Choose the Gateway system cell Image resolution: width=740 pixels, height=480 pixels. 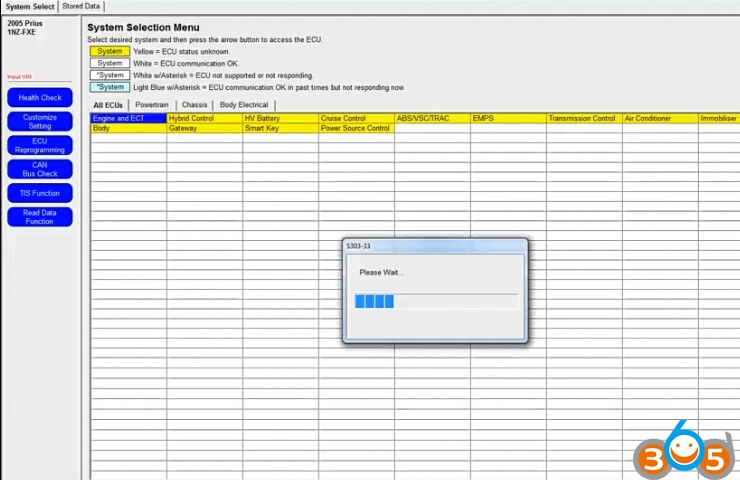point(204,128)
